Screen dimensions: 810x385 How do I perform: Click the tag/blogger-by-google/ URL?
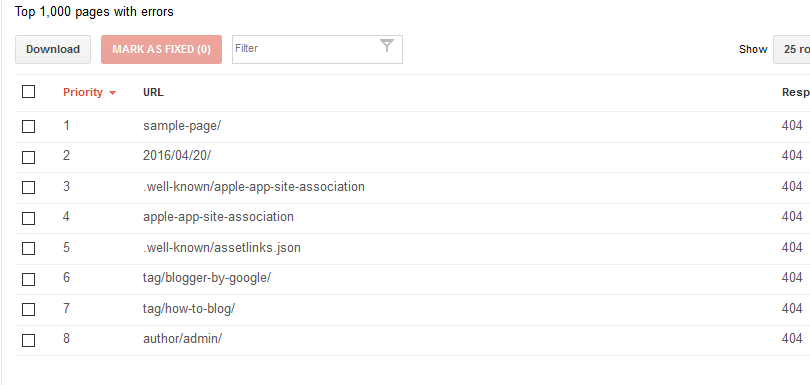[x=207, y=278]
